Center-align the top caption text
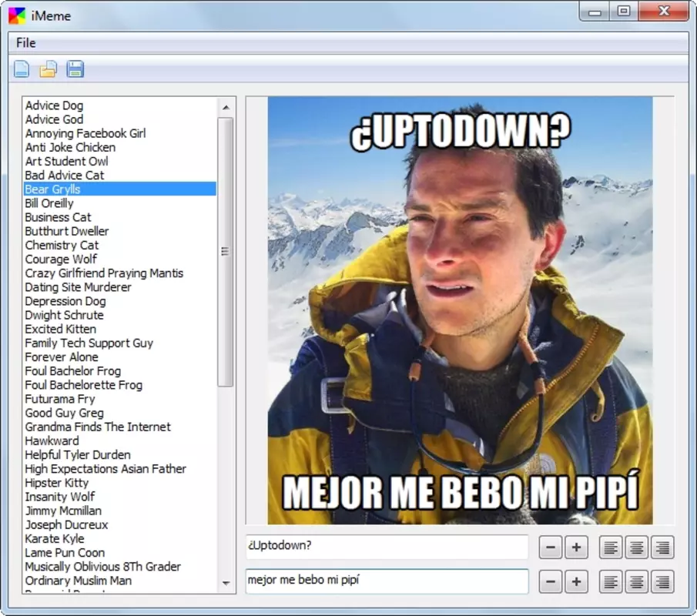This screenshot has width=697, height=616. tap(637, 547)
